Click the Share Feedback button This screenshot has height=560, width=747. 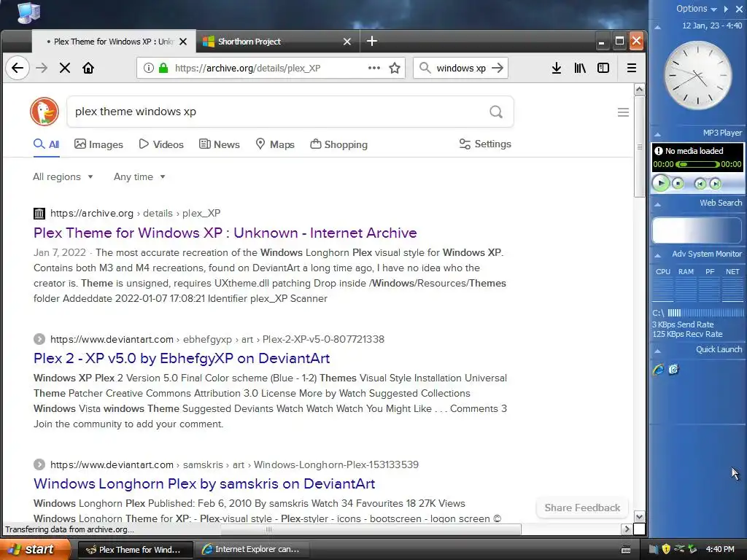(582, 507)
